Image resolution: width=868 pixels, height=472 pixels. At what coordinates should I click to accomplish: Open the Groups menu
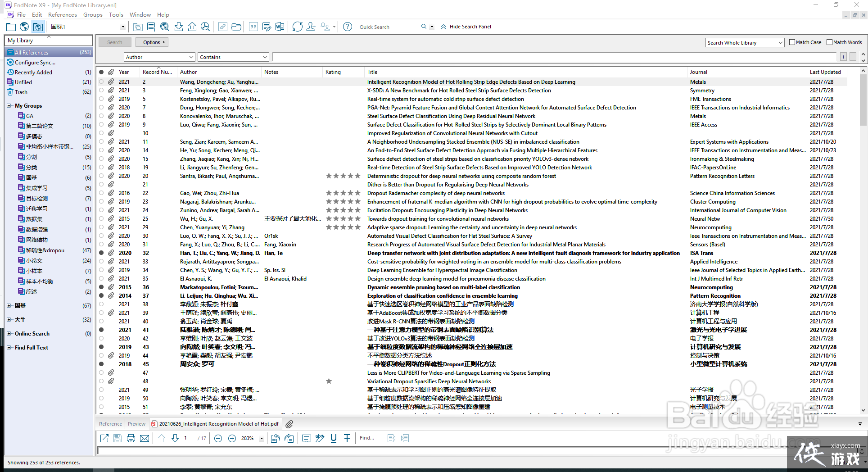click(93, 15)
